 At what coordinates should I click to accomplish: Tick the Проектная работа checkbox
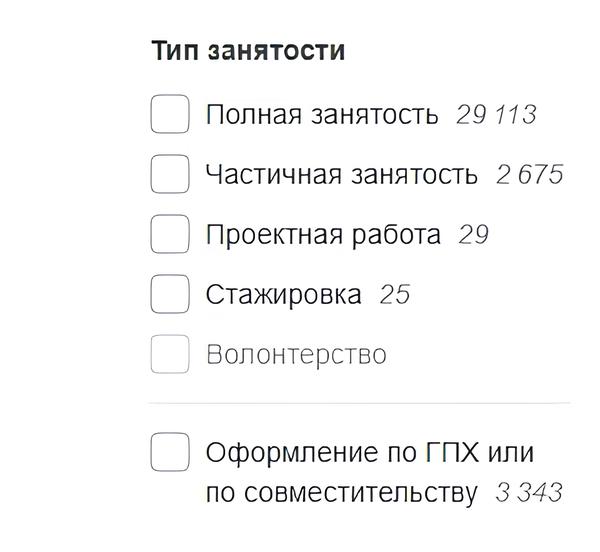(170, 234)
